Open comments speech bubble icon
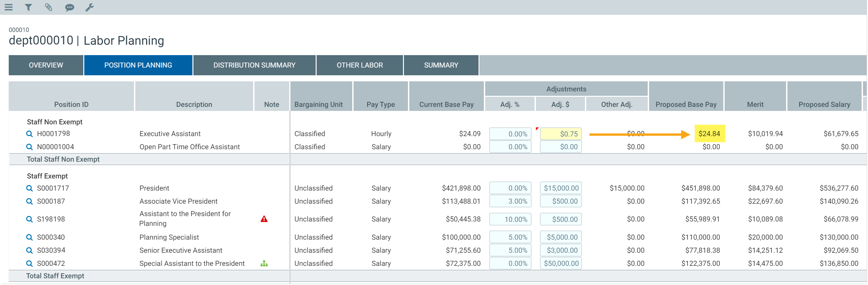The height and width of the screenshot is (285, 868). coord(70,7)
